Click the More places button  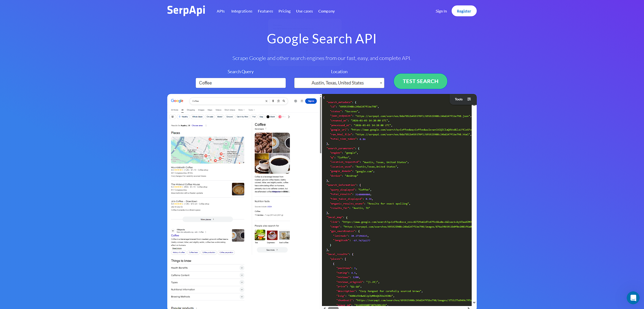tap(208, 219)
